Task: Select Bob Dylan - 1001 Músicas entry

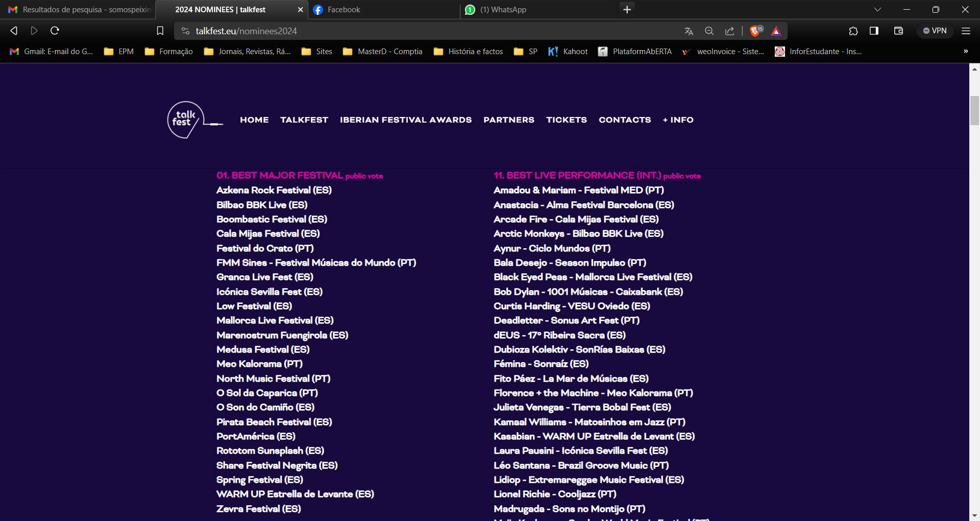Action: click(588, 292)
